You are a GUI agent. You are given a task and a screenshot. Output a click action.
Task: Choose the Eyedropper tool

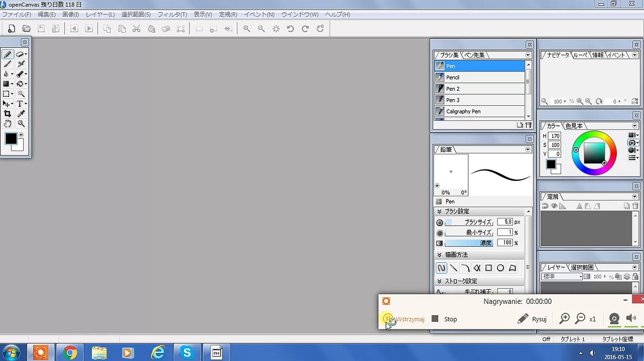(21, 114)
